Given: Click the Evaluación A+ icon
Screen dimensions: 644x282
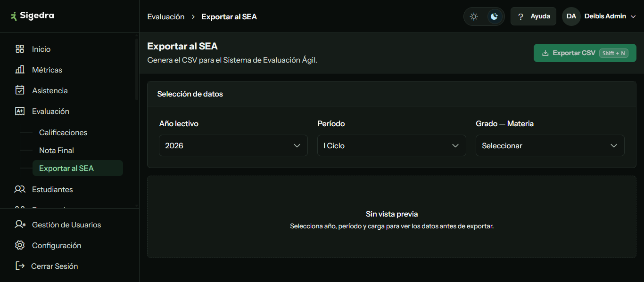Looking at the screenshot, I should click(x=20, y=111).
